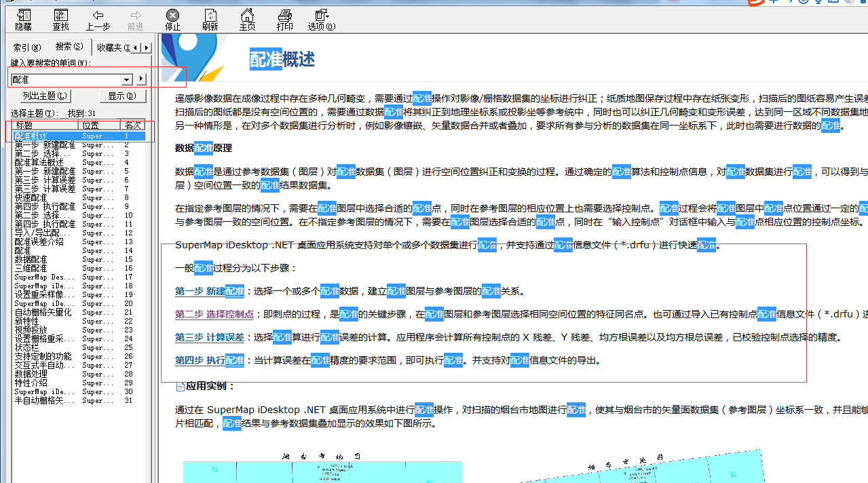This screenshot has width=868, height=483.
Task: Select the 配准概述 result ranked 1
Action: click(x=79, y=136)
